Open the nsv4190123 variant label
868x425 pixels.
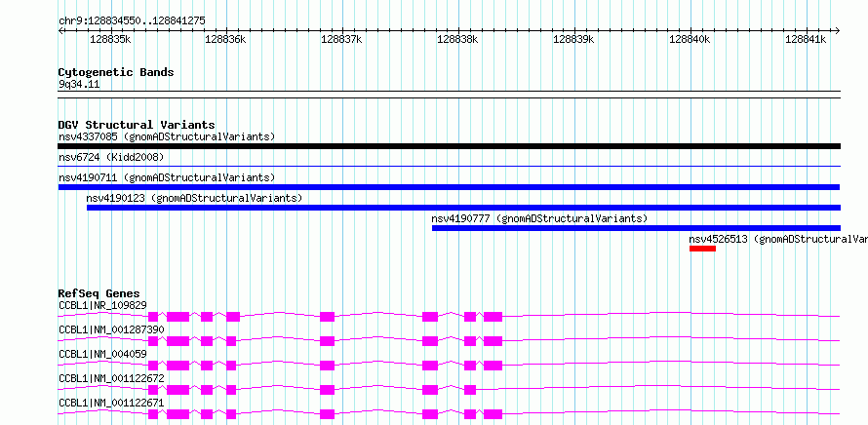tap(194, 198)
